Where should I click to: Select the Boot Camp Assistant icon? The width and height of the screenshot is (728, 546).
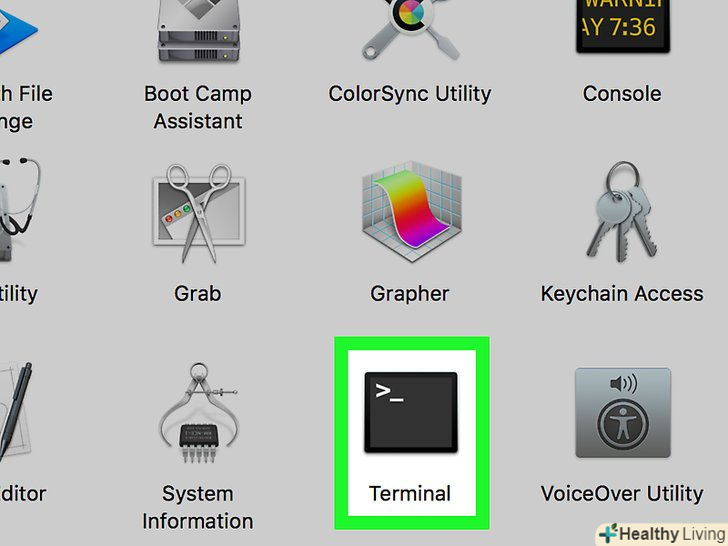[199, 31]
